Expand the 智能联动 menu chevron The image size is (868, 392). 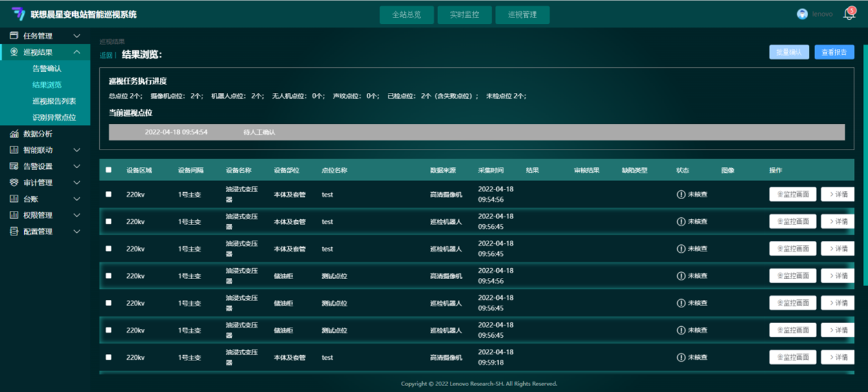[x=77, y=150]
